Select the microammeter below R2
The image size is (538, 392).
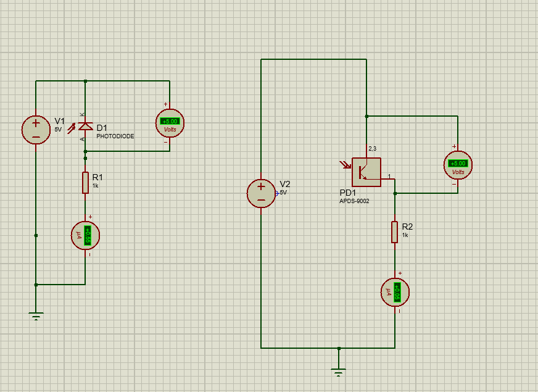[395, 292]
